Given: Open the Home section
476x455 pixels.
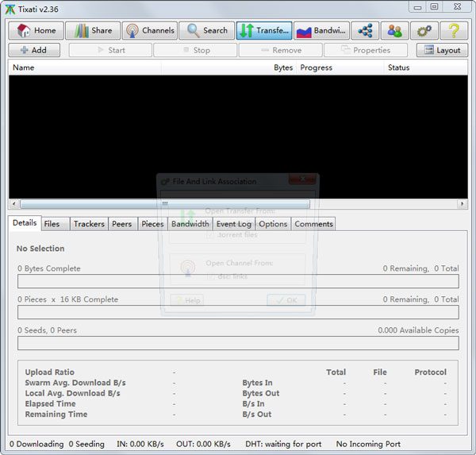Looking at the screenshot, I should (x=36, y=31).
